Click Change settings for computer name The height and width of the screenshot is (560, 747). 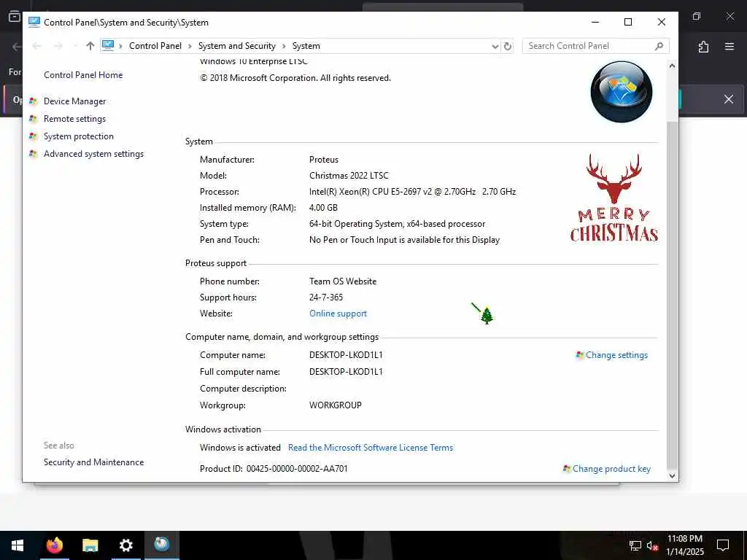tap(617, 355)
